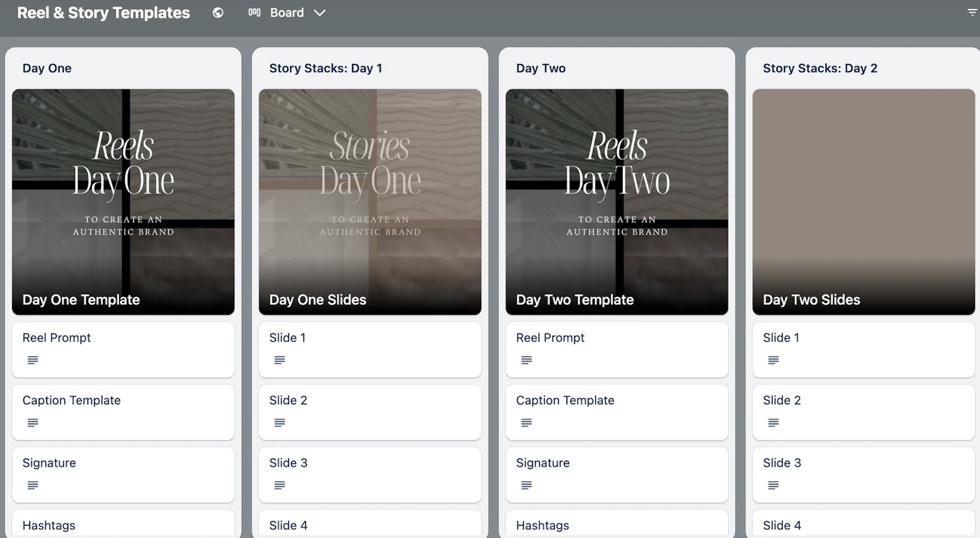
Task: Click description icon on Day 2 Slide 3
Action: 773,485
